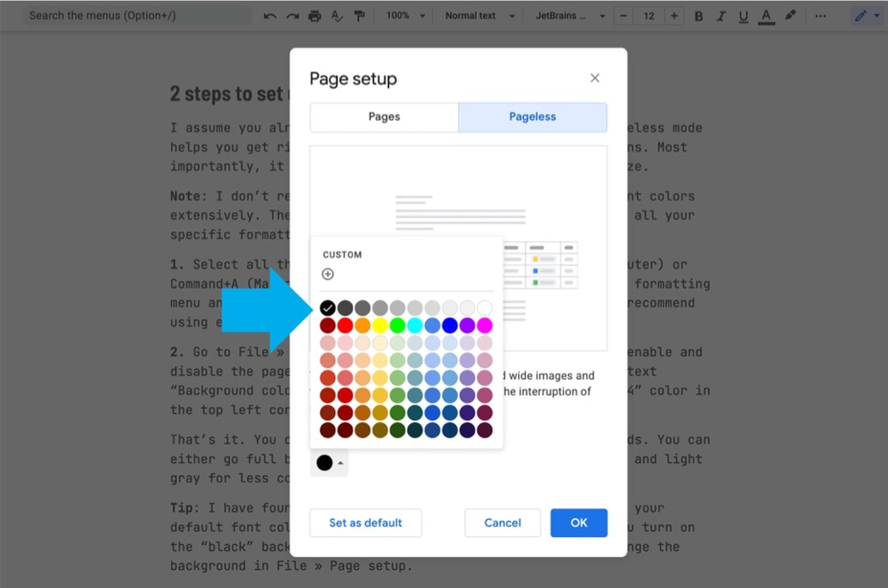
Task: Open the Text color picker icon
Action: point(765,16)
